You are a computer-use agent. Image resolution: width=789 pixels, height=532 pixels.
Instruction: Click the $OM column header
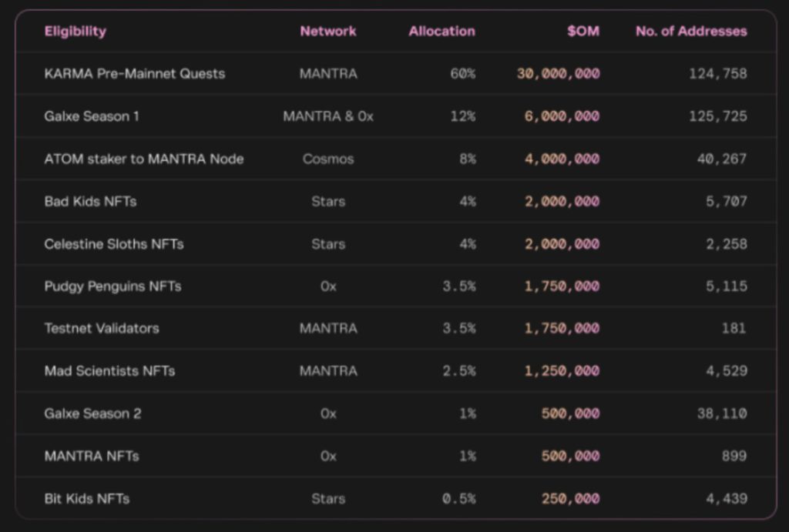(583, 32)
